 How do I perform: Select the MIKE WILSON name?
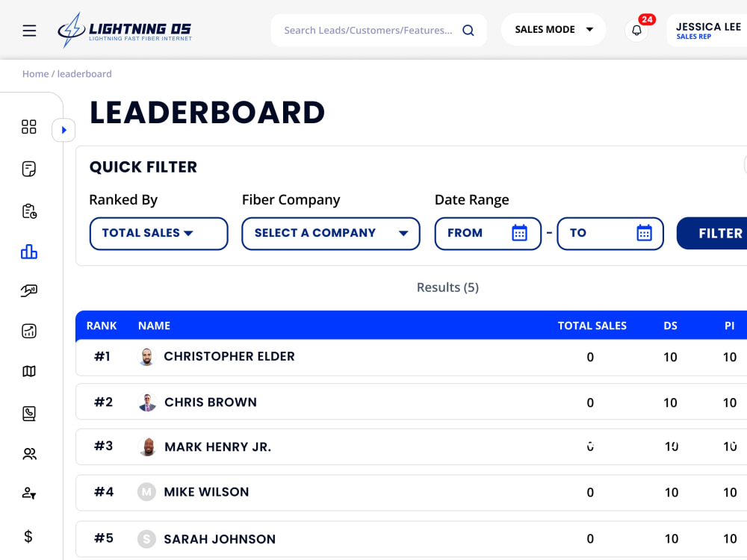coord(206,492)
